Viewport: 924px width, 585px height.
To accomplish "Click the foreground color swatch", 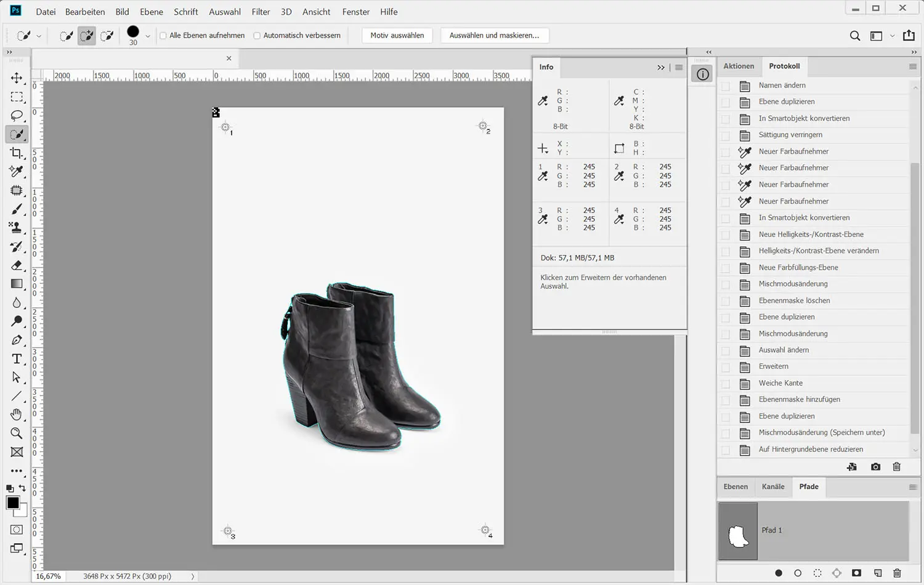I will (13, 503).
